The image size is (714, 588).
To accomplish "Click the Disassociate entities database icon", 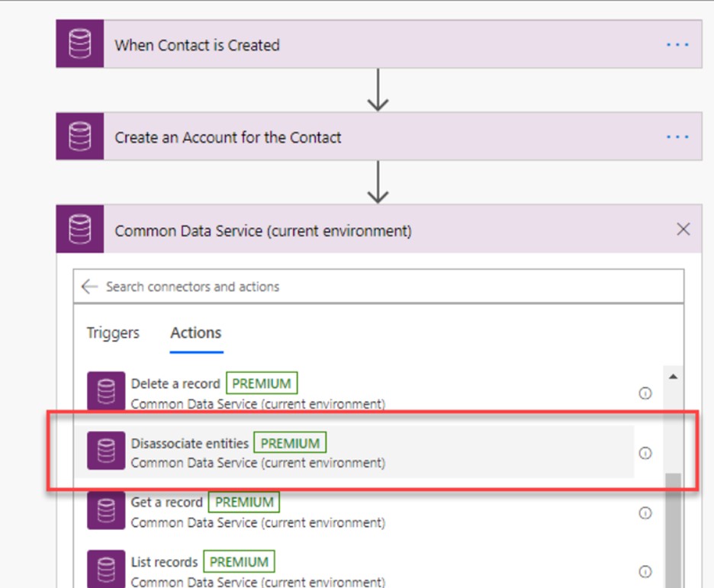I will click(x=106, y=451).
